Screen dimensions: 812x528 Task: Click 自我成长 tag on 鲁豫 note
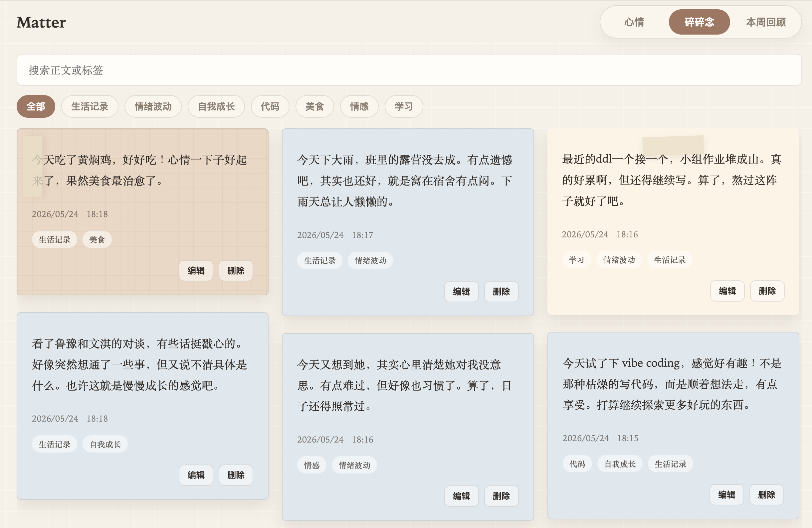click(x=105, y=444)
